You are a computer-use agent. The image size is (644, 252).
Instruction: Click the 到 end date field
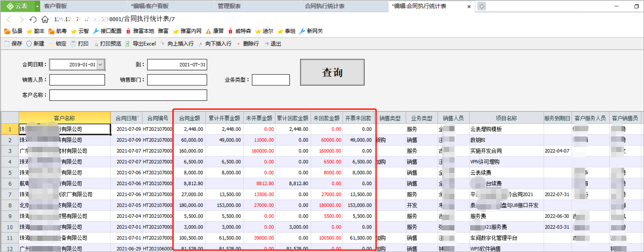pos(177,64)
